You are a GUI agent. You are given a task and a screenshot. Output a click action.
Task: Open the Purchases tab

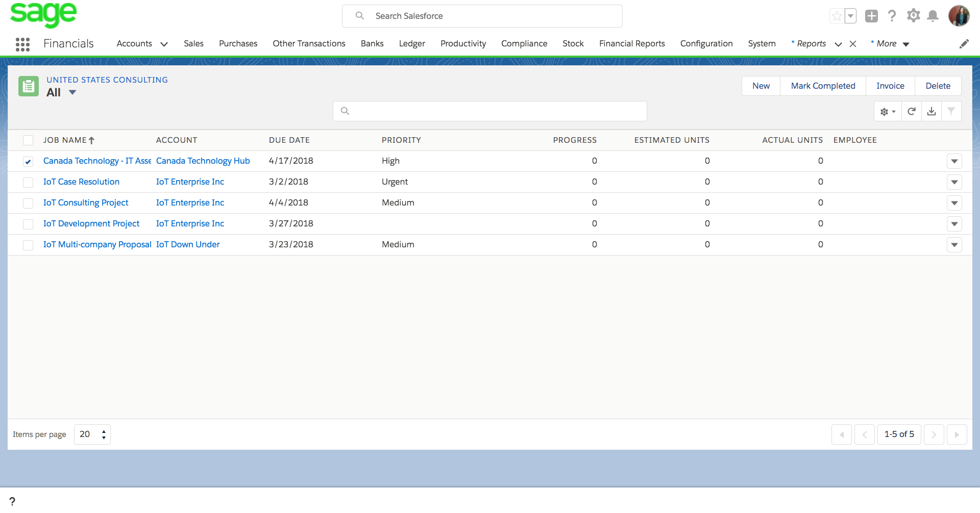pos(238,44)
